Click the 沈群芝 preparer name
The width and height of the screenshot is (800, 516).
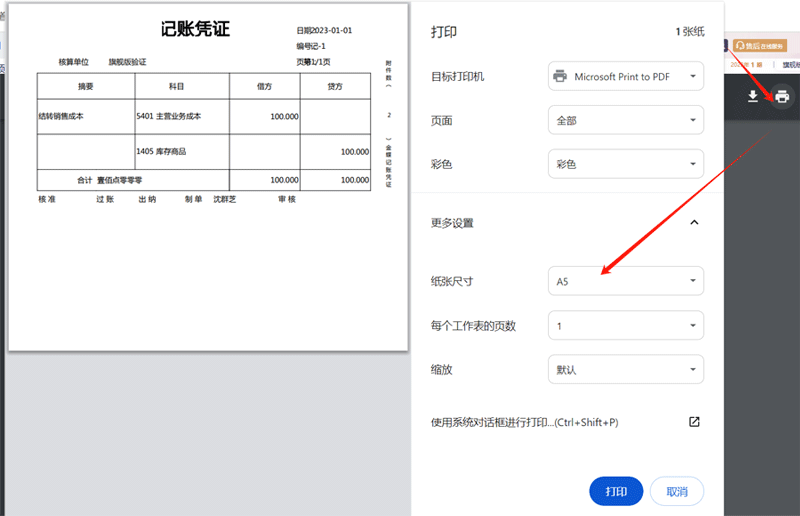tap(224, 200)
